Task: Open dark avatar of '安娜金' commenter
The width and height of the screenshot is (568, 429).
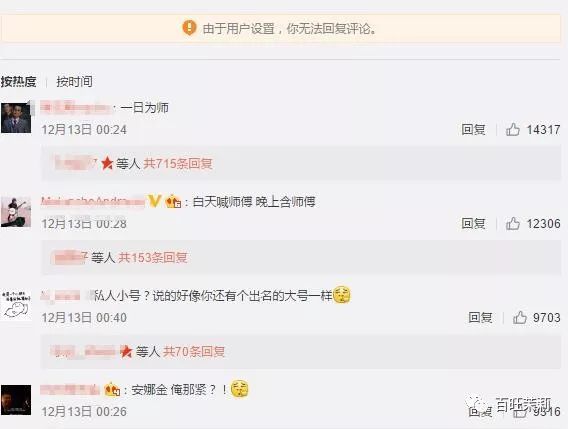Action: pyautogui.click(x=16, y=400)
